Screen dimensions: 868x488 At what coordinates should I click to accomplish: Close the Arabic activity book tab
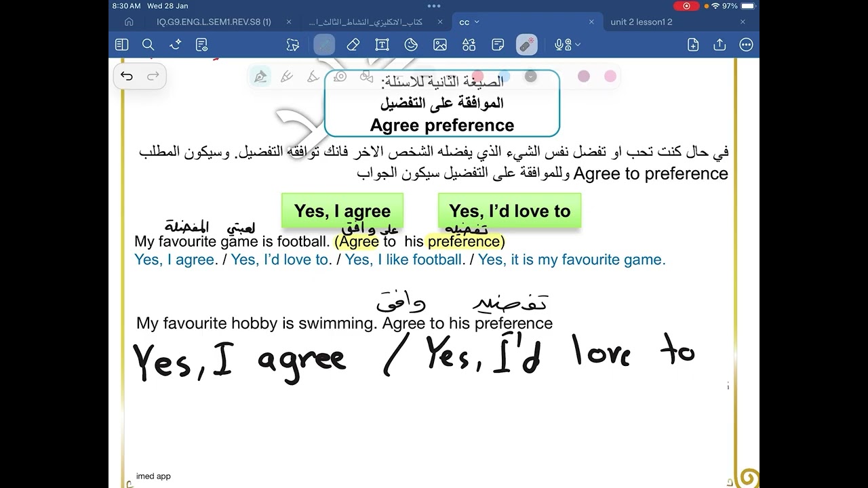click(439, 22)
